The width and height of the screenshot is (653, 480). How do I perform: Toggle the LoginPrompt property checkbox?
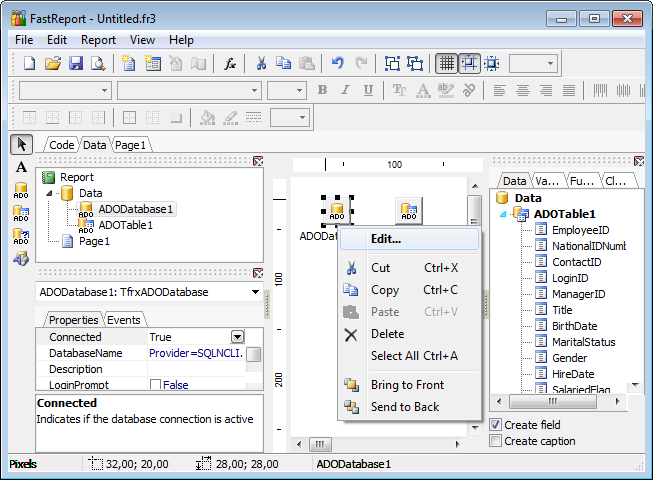[x=155, y=386]
